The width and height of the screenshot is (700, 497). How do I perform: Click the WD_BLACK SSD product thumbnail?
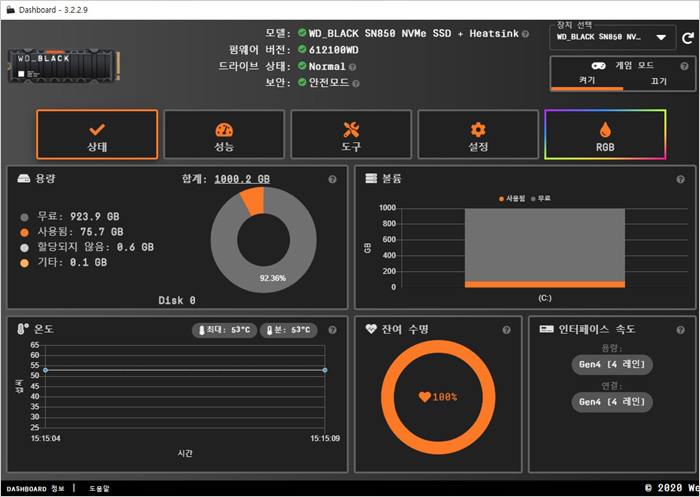pyautogui.click(x=64, y=66)
